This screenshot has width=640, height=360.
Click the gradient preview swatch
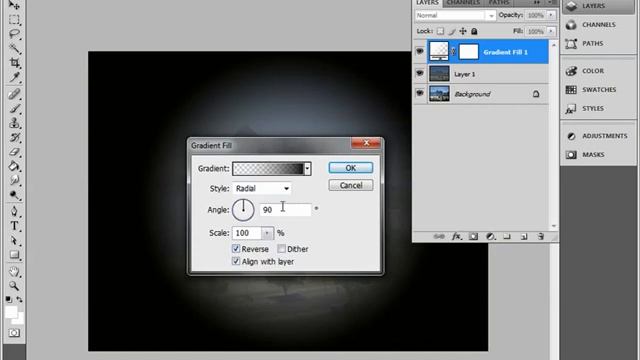(268, 169)
